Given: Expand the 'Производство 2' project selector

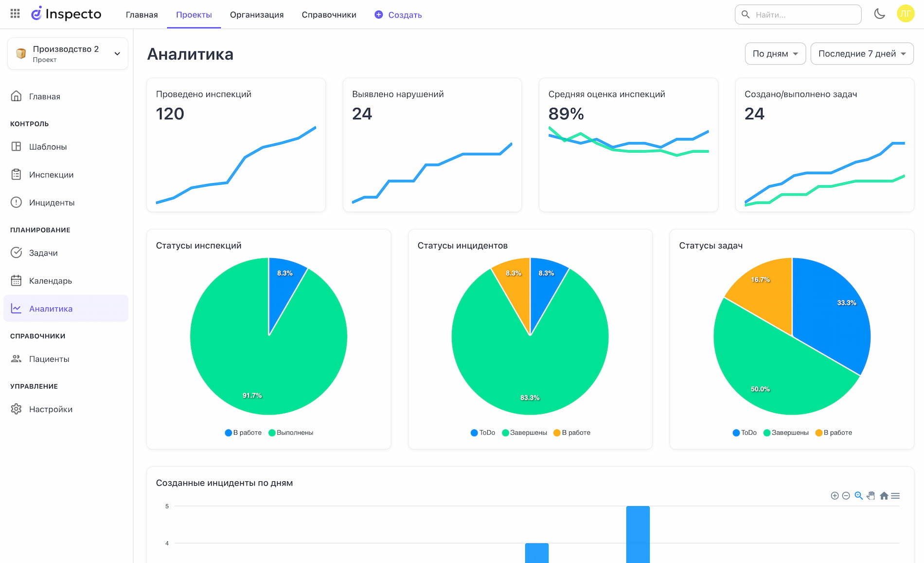Looking at the screenshot, I should tap(68, 53).
